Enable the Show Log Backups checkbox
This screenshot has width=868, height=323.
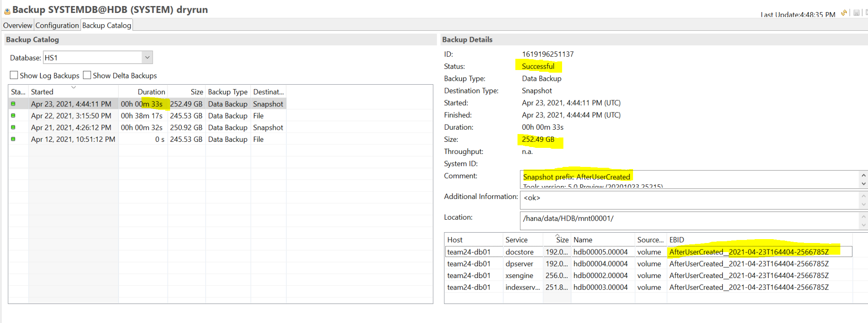(14, 75)
